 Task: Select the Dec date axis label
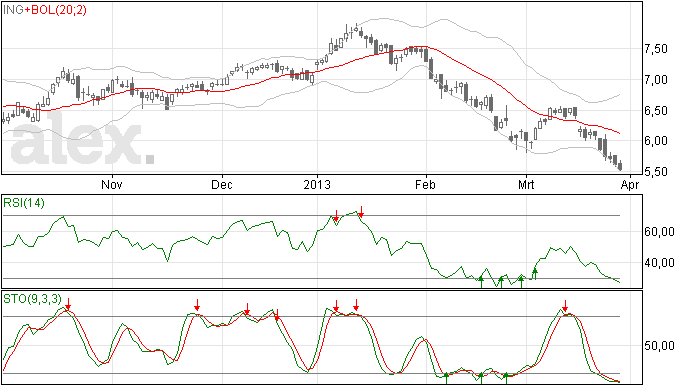(222, 184)
